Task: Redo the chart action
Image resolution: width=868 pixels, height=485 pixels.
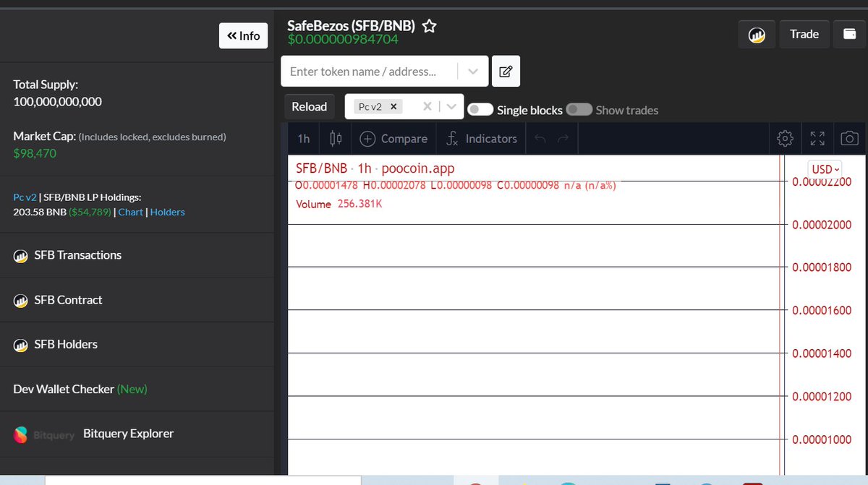Action: click(563, 139)
